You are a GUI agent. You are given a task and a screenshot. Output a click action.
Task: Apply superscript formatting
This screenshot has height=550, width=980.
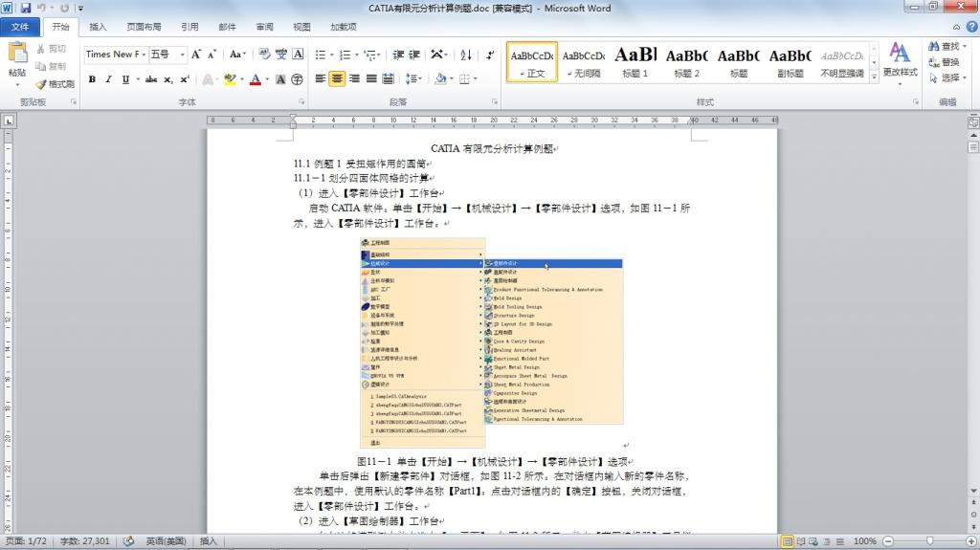pyautogui.click(x=185, y=79)
